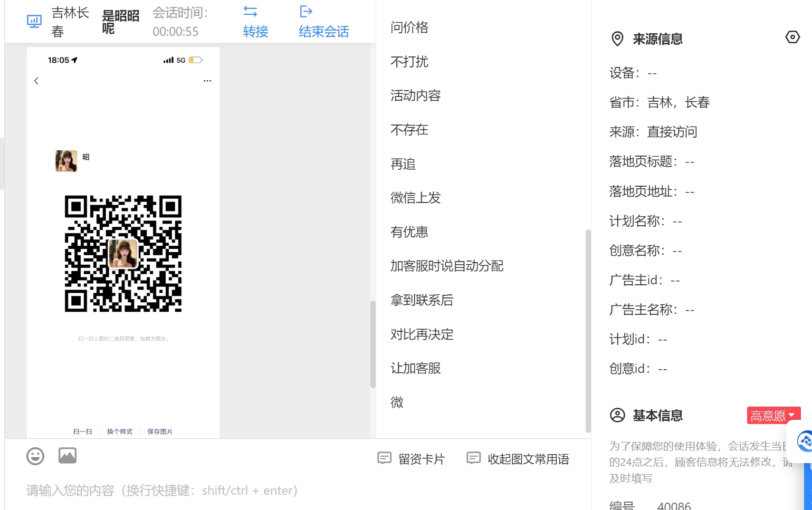This screenshot has height=510, width=812.
Task: Click the back arrow in phone screenshot
Action: click(36, 81)
